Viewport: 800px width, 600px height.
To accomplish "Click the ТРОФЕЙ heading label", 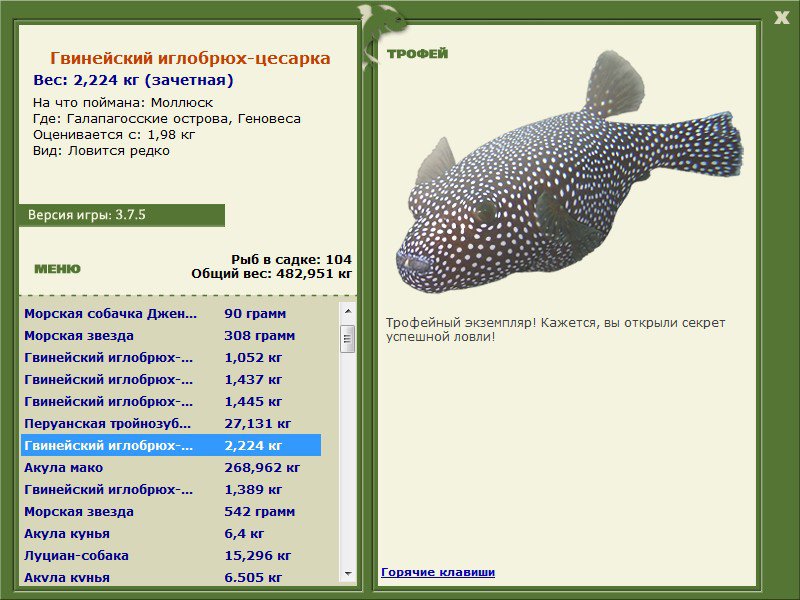I will tap(417, 54).
